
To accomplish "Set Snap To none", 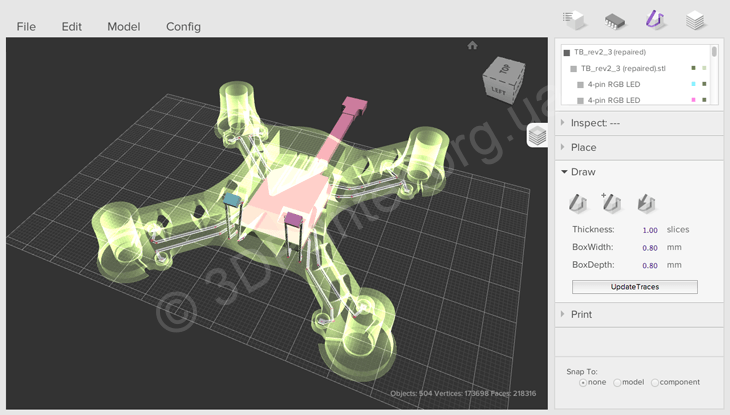I will (x=584, y=383).
